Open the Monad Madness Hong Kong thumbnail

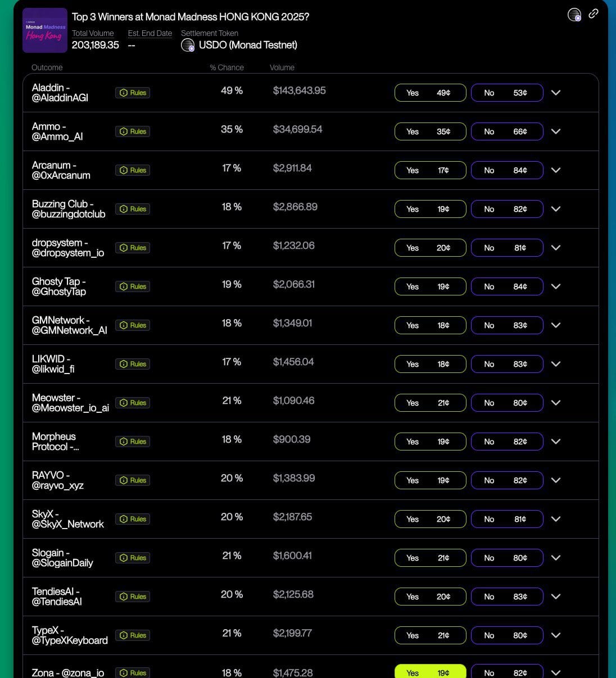45,31
